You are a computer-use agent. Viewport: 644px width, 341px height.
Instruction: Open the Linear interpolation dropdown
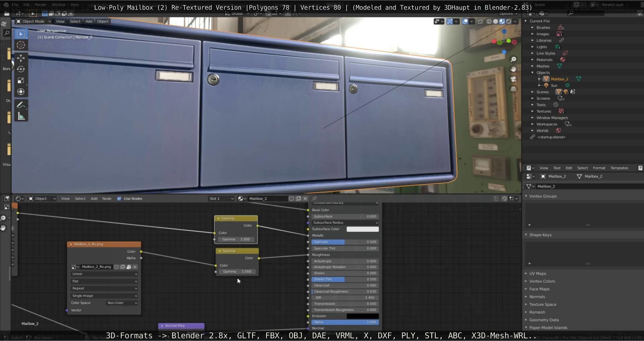tap(104, 274)
